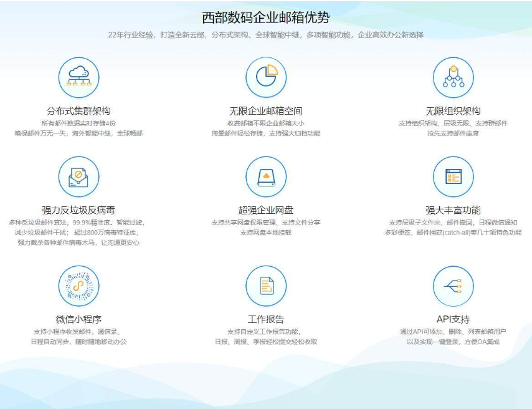The image size is (532, 409).
Task: Open the API支持 heading
Action: pyautogui.click(x=453, y=319)
